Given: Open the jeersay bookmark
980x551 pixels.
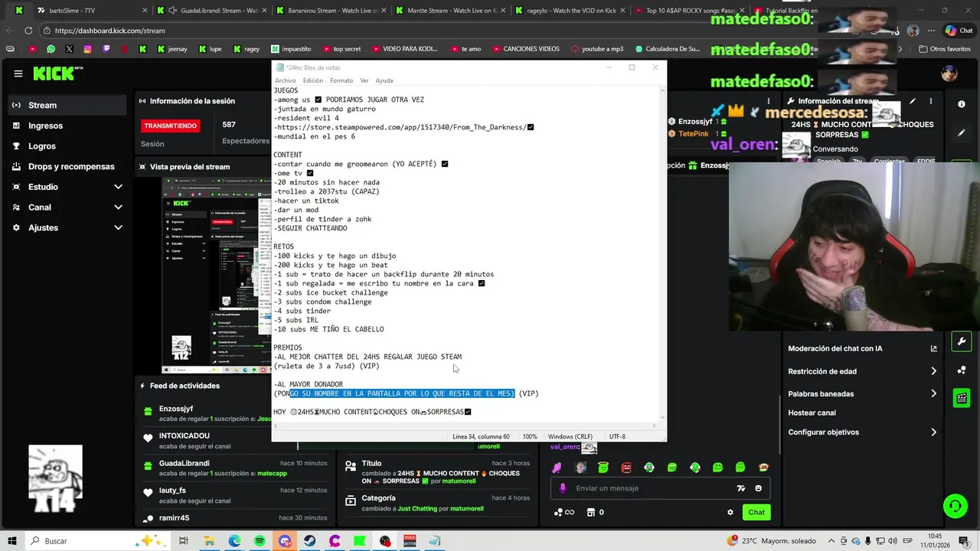Looking at the screenshot, I should (x=172, y=49).
